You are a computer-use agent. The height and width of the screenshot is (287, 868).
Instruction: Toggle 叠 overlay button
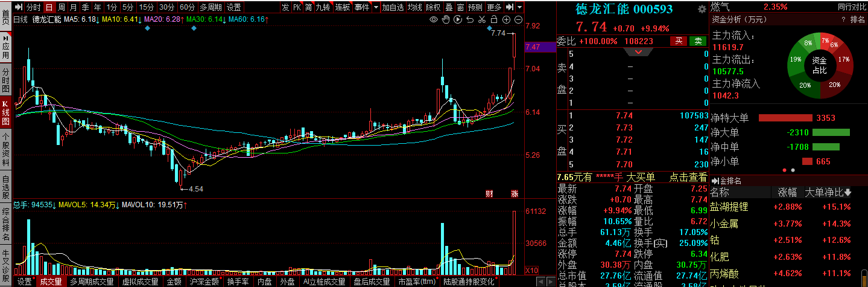pos(448,7)
